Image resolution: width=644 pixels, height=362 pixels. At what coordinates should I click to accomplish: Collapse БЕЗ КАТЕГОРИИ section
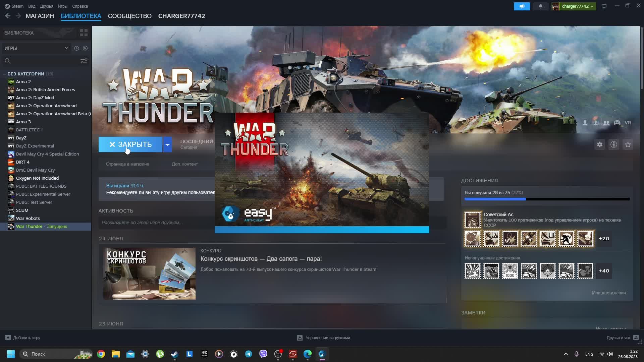click(4, 74)
